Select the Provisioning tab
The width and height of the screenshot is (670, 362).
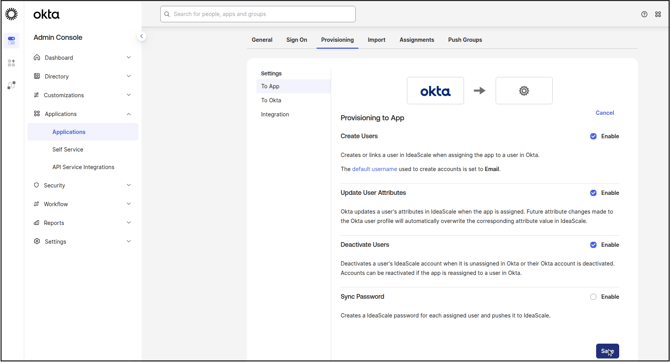click(338, 40)
